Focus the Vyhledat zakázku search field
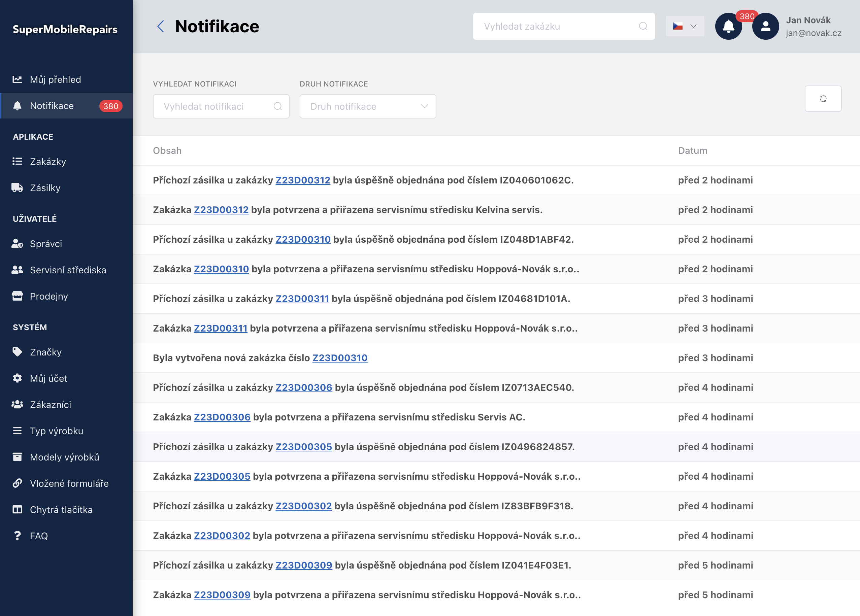The width and height of the screenshot is (860, 616). (x=563, y=26)
